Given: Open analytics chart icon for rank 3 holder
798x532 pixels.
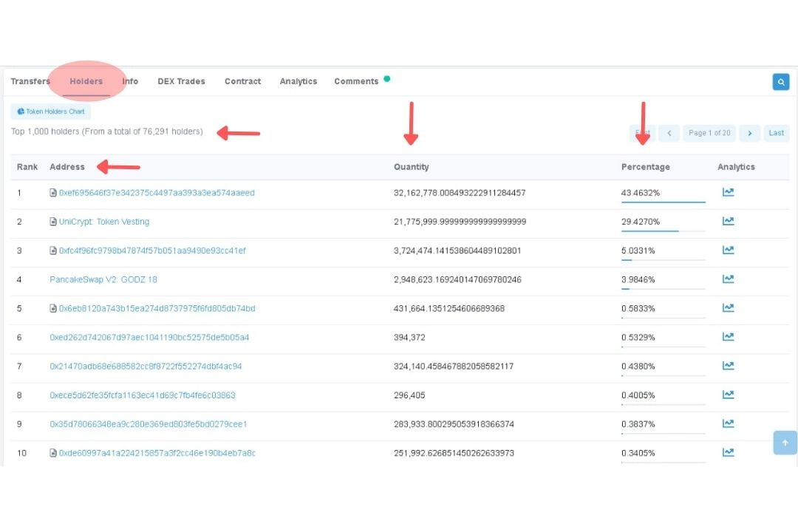Looking at the screenshot, I should [729, 250].
